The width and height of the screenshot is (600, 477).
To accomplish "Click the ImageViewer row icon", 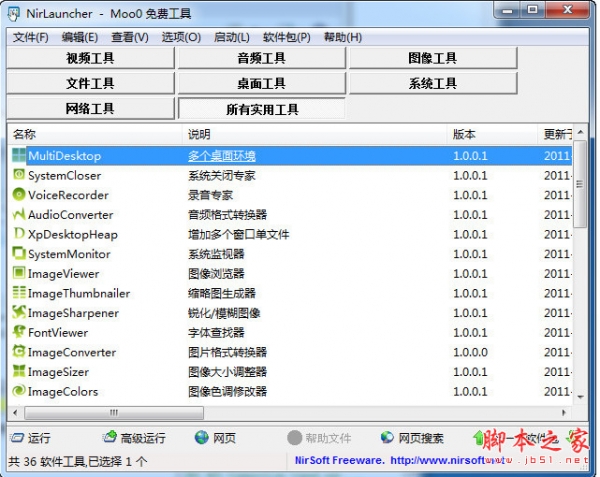I will (x=18, y=273).
